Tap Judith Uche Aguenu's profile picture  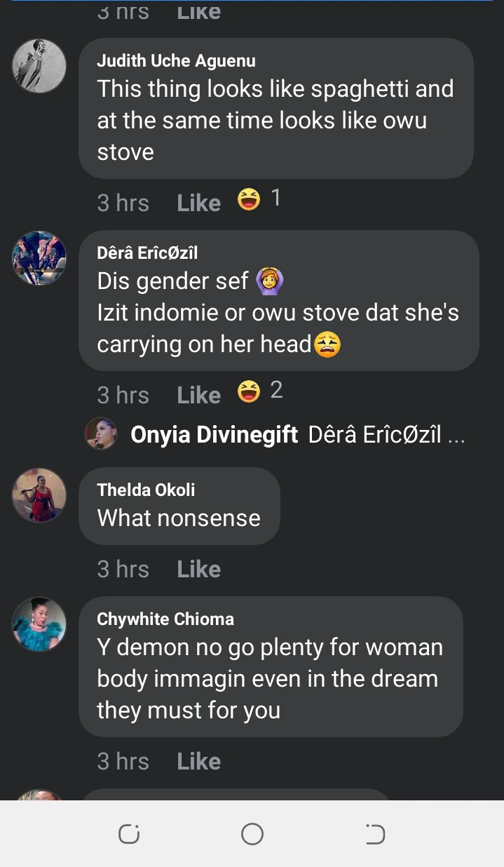point(39,67)
